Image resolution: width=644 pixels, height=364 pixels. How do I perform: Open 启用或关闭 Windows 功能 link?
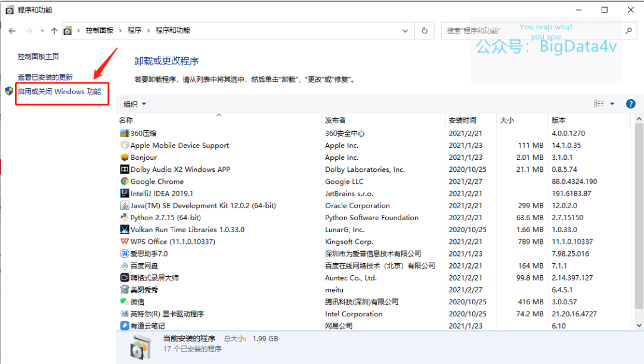pos(59,92)
